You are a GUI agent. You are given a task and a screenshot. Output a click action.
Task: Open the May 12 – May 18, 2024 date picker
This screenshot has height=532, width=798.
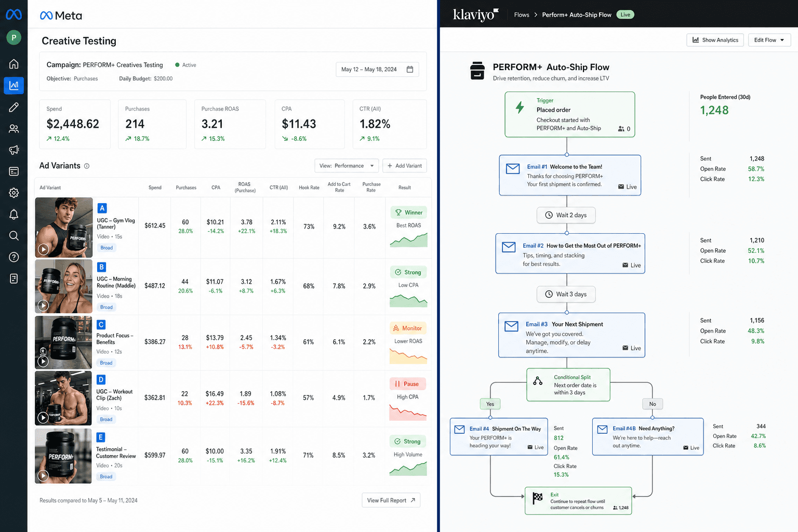(377, 69)
